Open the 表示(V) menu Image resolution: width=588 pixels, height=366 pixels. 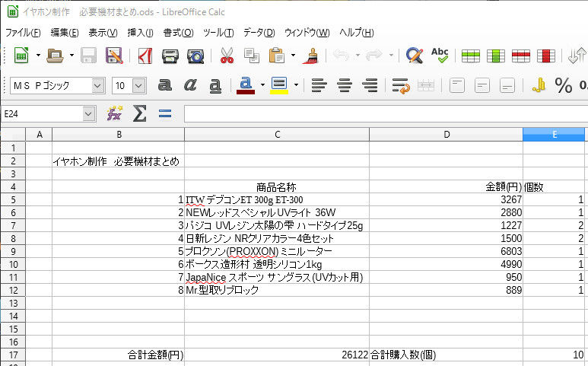(x=103, y=33)
